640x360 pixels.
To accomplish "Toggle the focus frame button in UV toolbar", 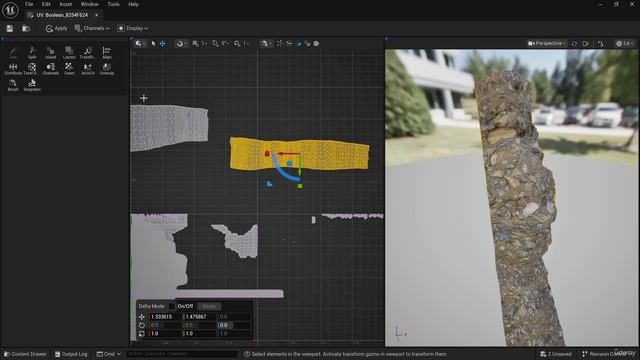I will [280, 43].
